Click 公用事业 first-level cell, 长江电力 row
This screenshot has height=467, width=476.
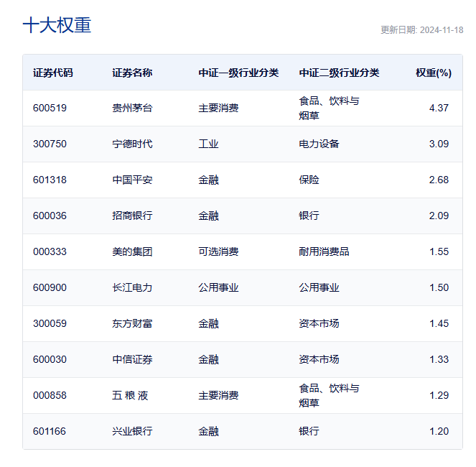coord(218,287)
